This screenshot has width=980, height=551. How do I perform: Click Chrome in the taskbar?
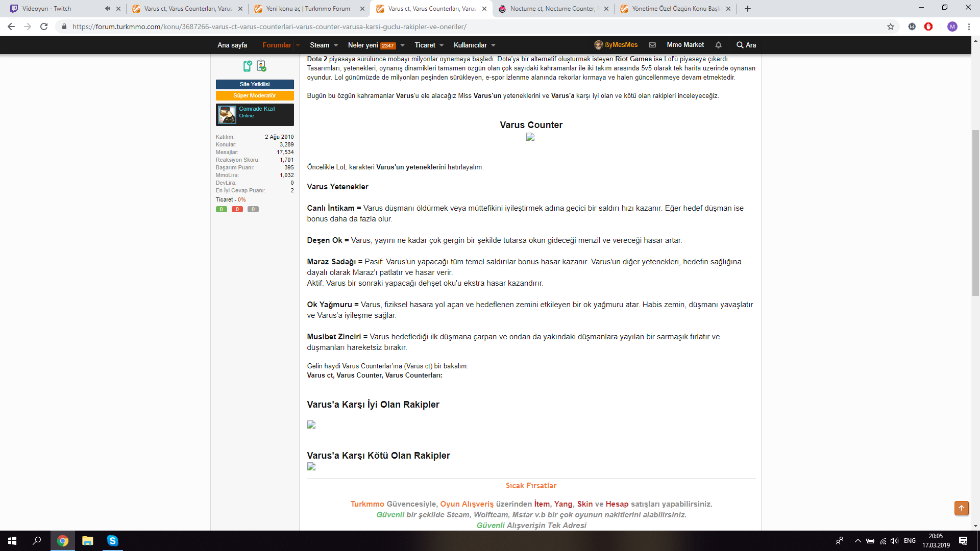click(63, 541)
